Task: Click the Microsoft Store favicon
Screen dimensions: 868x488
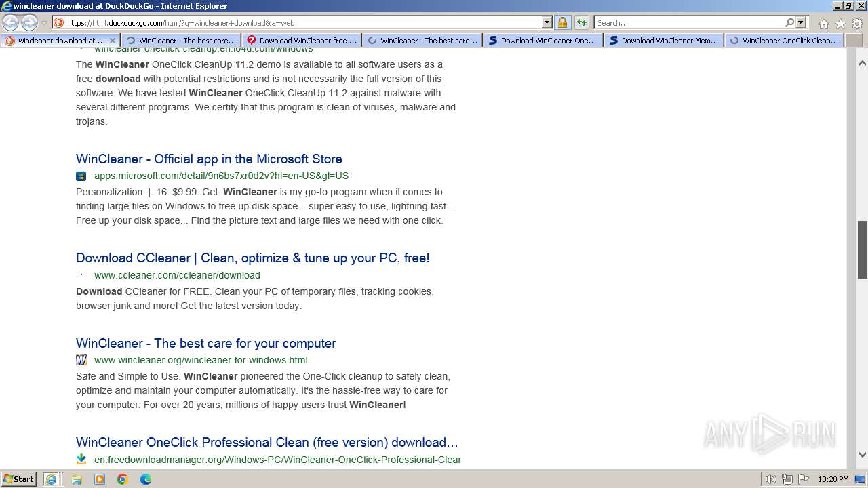Action: [81, 176]
